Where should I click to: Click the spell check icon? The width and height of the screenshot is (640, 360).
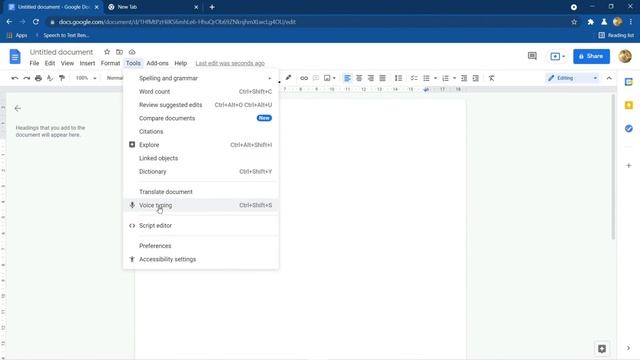pos(50,78)
